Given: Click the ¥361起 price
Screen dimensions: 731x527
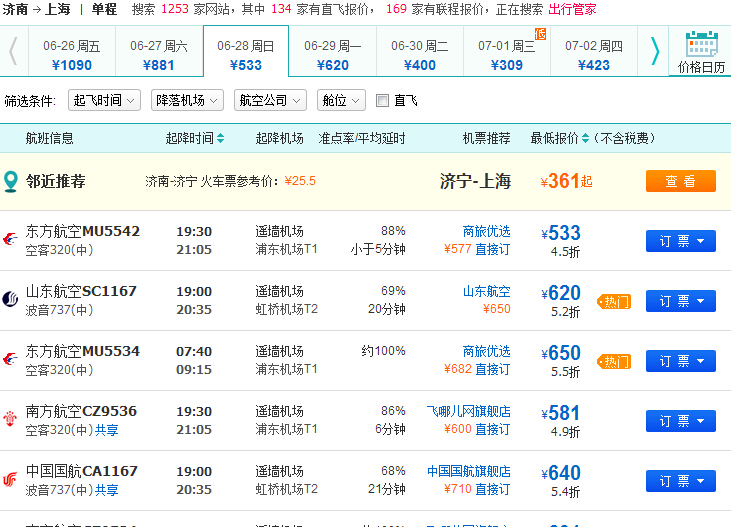Looking at the screenshot, I should (566, 181).
